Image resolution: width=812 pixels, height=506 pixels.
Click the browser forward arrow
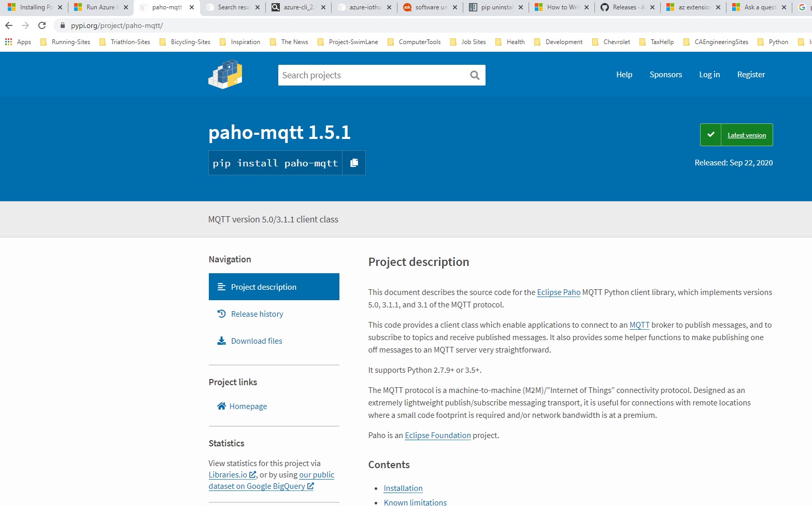click(x=25, y=25)
